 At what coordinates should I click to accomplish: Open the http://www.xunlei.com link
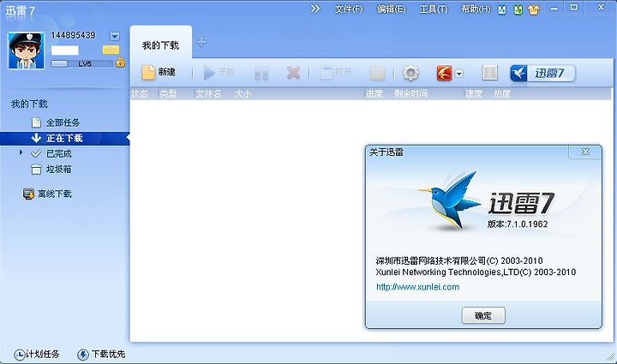click(418, 287)
